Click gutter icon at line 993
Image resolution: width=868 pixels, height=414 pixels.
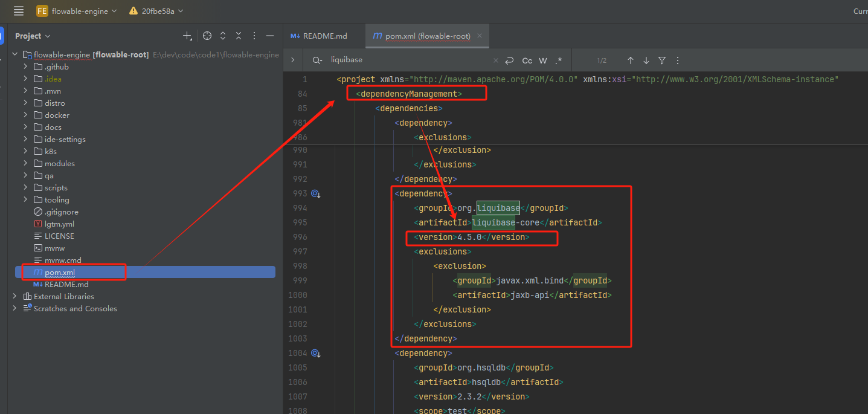(315, 194)
